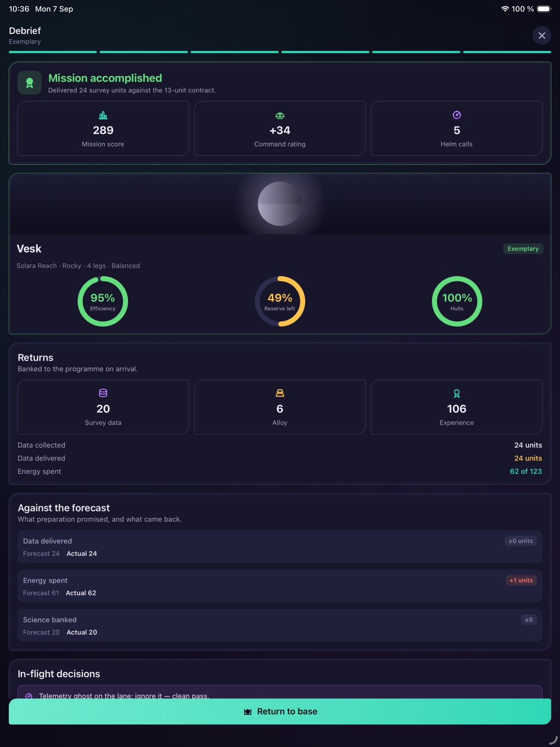Tap the Wi-Fi status icon

(x=505, y=9)
